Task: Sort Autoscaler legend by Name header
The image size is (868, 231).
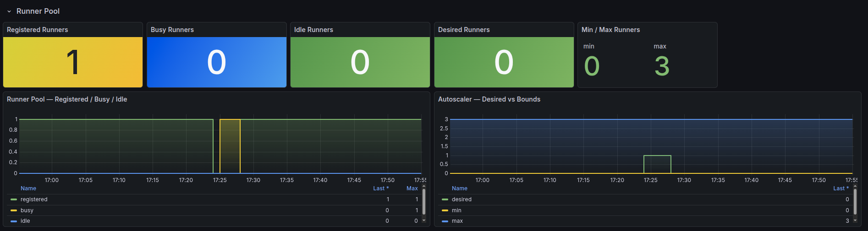Action: coord(460,188)
